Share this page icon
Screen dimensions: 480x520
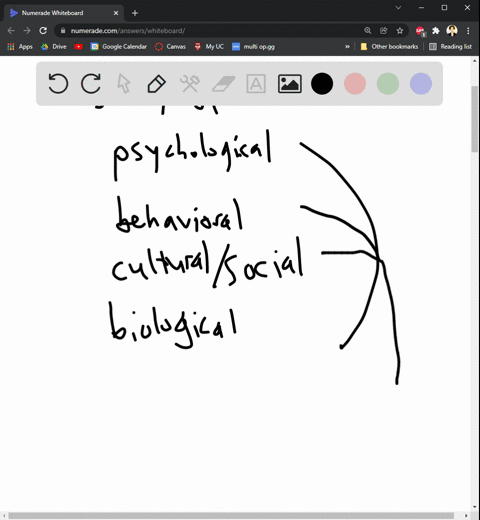384,31
